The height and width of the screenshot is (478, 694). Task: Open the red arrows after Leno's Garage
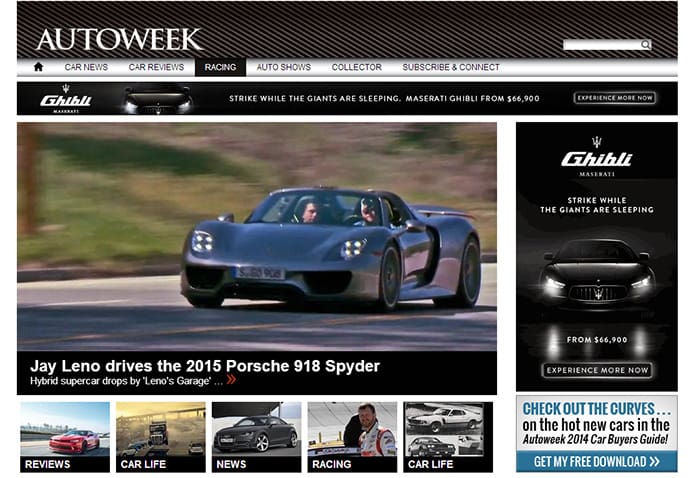tap(231, 379)
